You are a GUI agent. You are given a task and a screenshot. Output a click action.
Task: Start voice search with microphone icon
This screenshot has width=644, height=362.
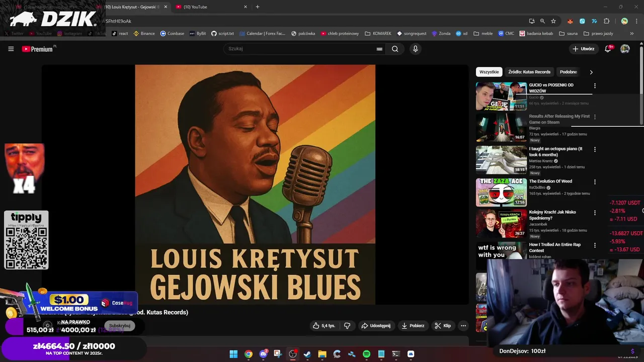pos(415,49)
